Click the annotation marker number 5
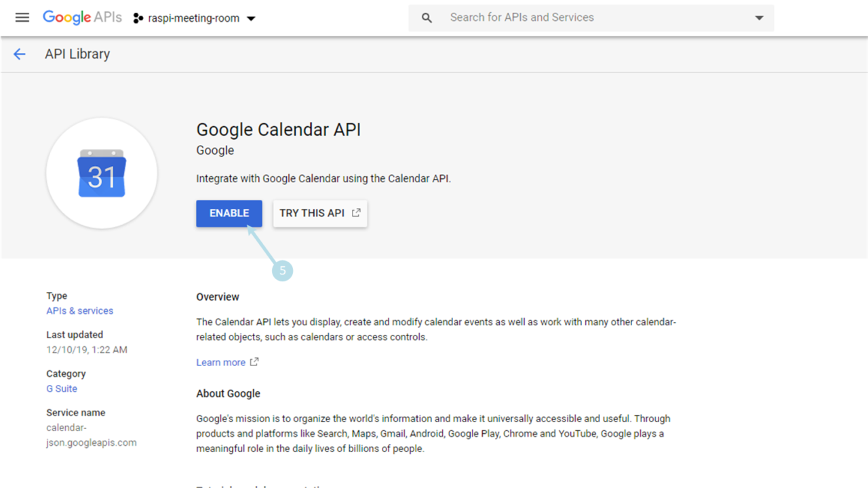The image size is (868, 488). [x=282, y=271]
